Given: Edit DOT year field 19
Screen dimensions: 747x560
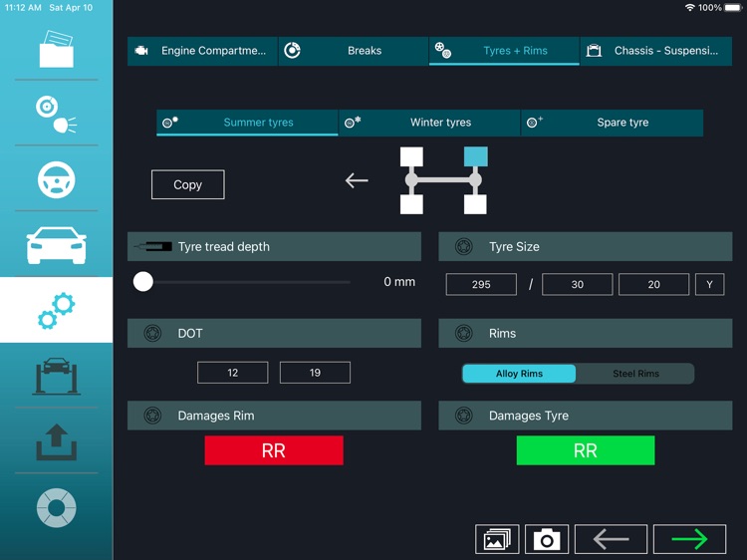Looking at the screenshot, I should (315, 373).
